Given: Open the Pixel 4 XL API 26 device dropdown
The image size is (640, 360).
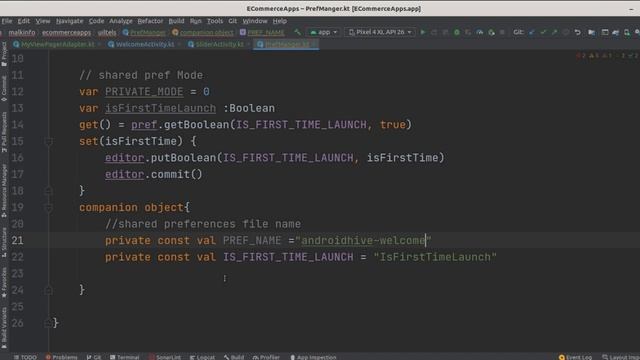Looking at the screenshot, I should pos(380,32).
